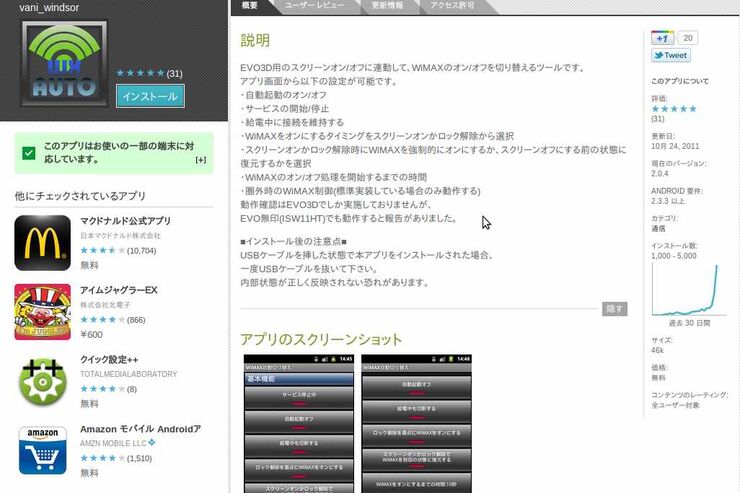Click the クイック設定++ star rating (8)
Image resolution: width=740 pixels, height=493 pixels.
click(x=103, y=389)
